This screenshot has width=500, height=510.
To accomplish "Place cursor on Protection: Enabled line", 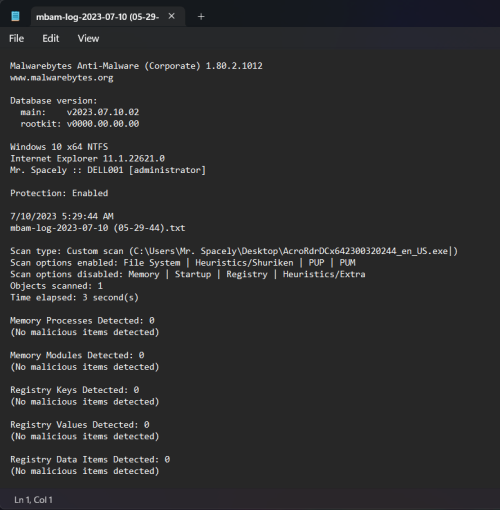I will pos(59,193).
